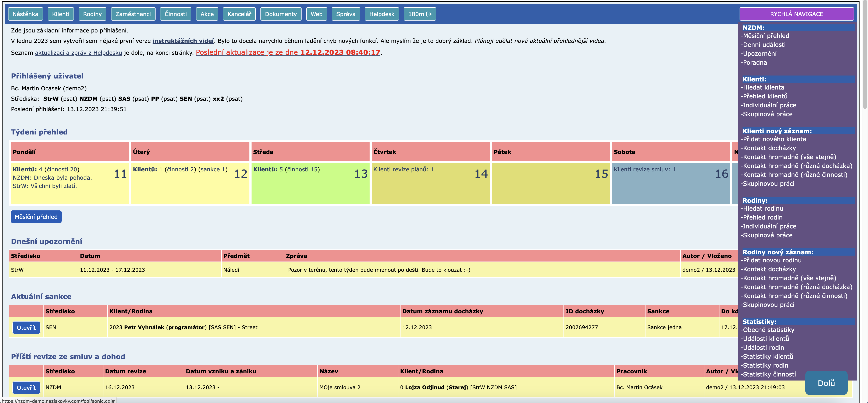Click the Saturday 16 day cell
The width and height of the screenshot is (868, 403).
tap(670, 183)
